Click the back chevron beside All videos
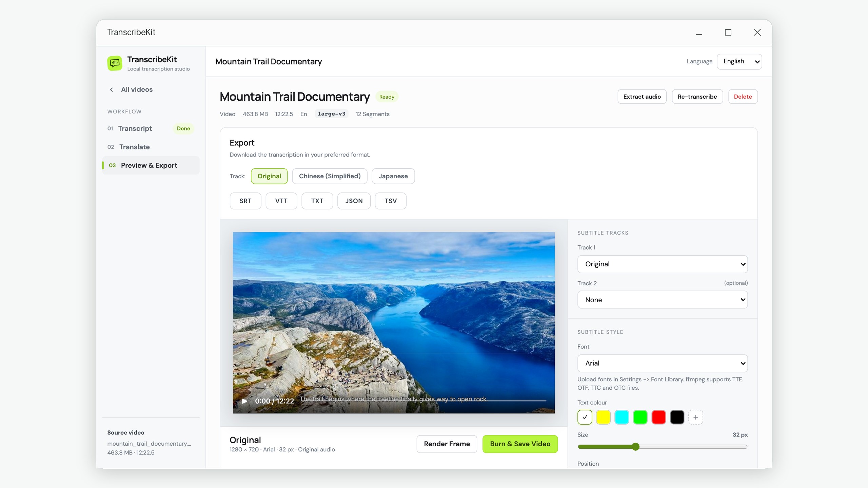868x488 pixels. [x=112, y=90]
